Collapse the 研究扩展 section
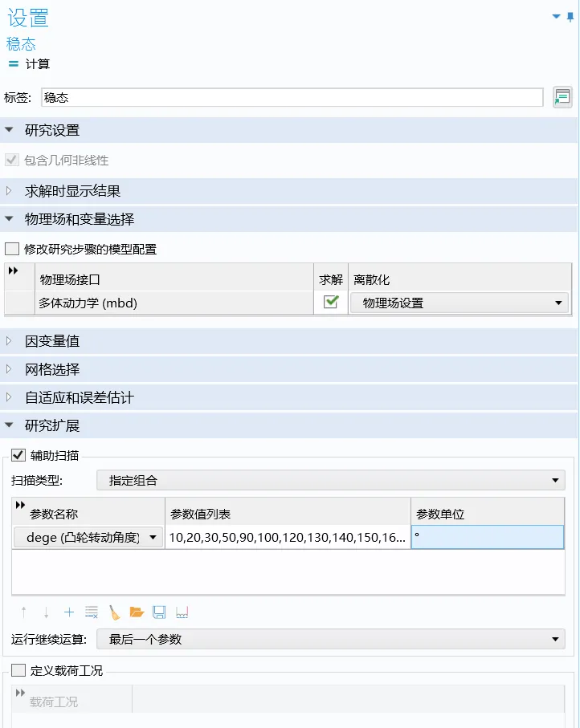Screen dimensions: 580x728 click(x=9, y=425)
